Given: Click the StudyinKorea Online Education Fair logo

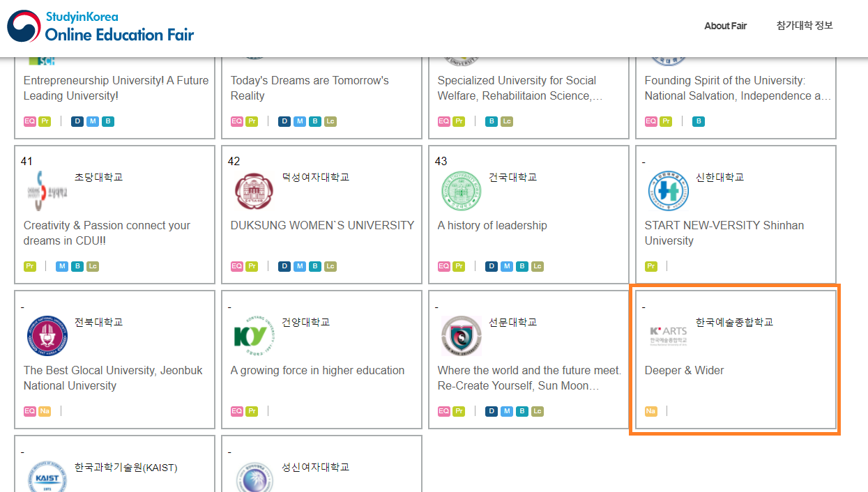Looking at the screenshot, I should (x=101, y=26).
